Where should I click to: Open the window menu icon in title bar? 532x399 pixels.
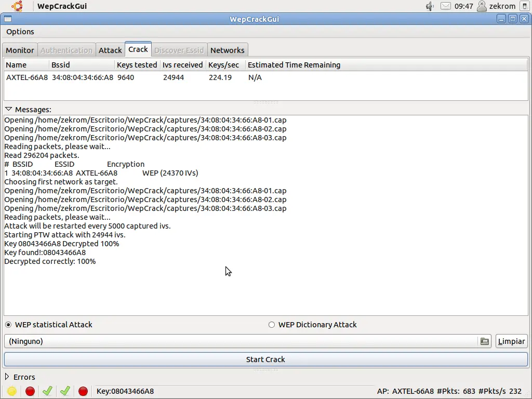click(8, 19)
